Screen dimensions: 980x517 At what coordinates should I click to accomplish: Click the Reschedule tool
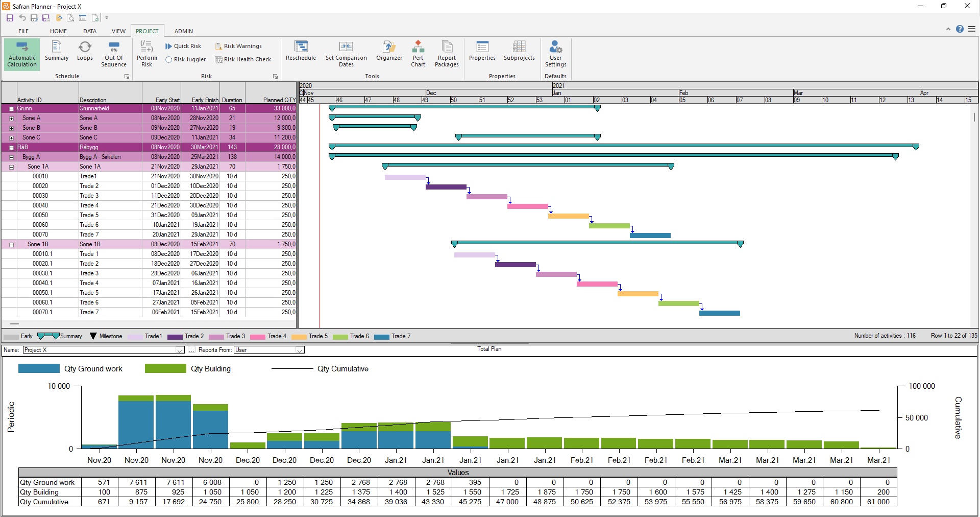pos(301,51)
